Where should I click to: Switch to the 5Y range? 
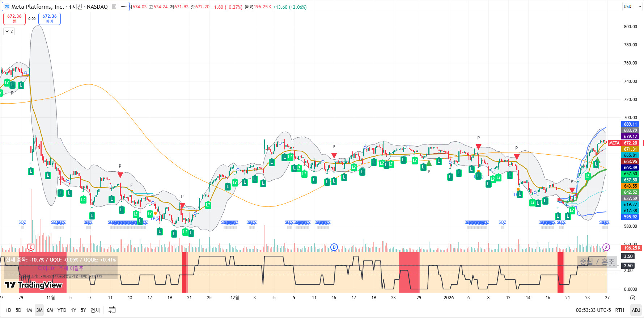pos(83,310)
